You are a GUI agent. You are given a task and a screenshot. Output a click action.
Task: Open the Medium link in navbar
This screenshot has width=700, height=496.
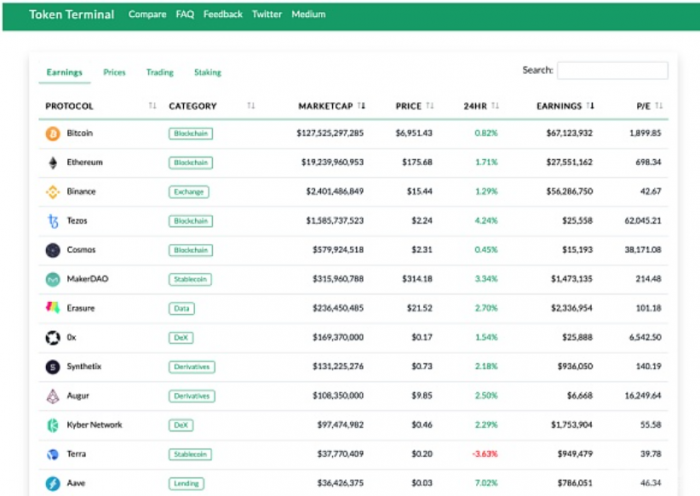tap(308, 14)
